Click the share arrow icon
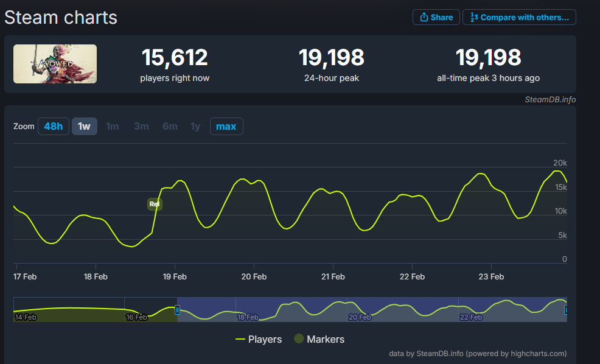This screenshot has height=364, width=600. click(424, 17)
